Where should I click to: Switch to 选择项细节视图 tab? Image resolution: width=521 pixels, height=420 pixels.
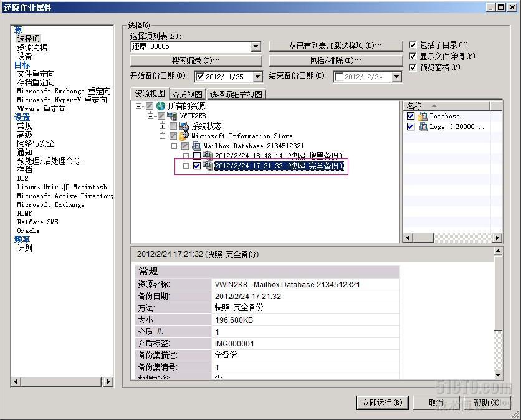pos(236,95)
